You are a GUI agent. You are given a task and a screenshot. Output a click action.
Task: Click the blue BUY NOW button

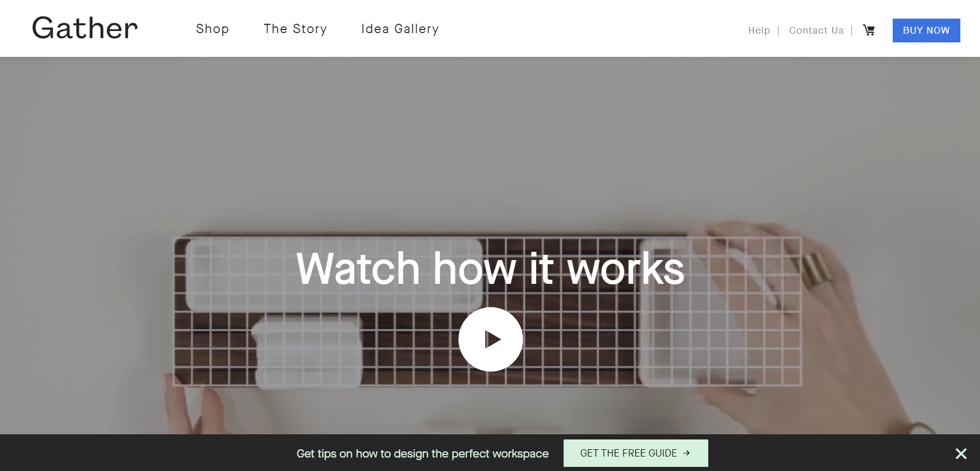click(926, 31)
